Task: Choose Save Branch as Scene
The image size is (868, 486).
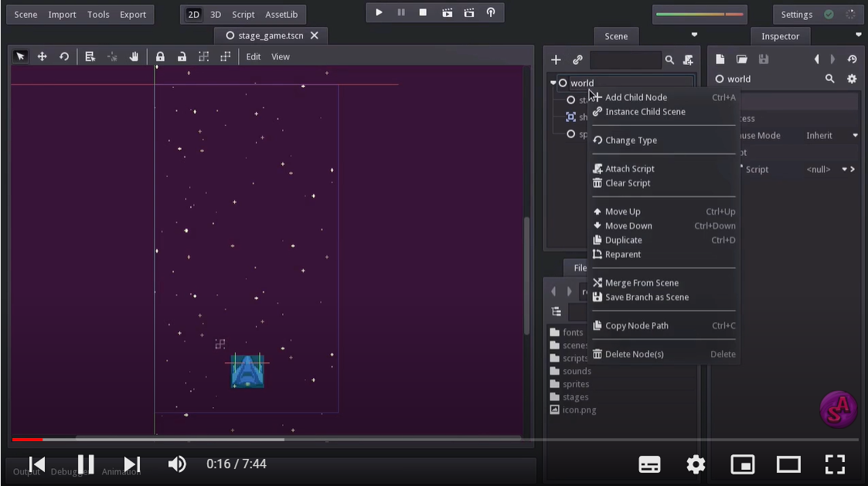Action: click(664, 297)
